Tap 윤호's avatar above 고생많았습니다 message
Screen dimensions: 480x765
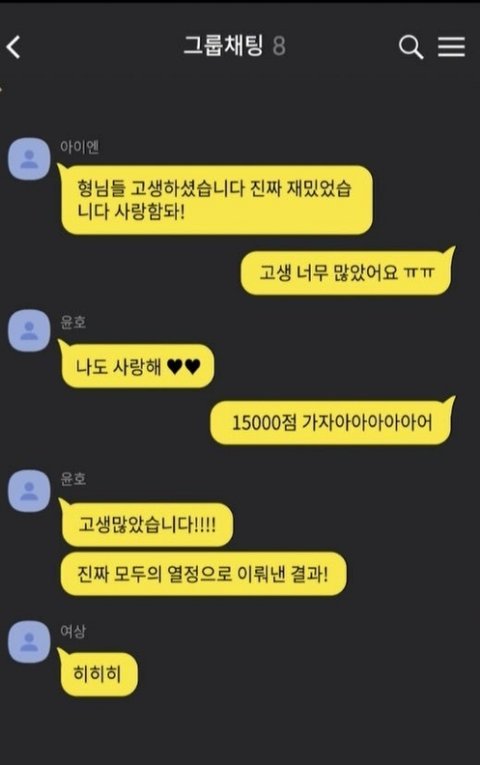tap(29, 491)
